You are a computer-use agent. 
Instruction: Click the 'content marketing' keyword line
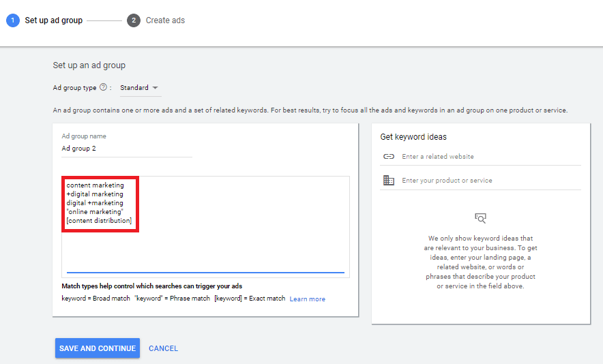[95, 185]
